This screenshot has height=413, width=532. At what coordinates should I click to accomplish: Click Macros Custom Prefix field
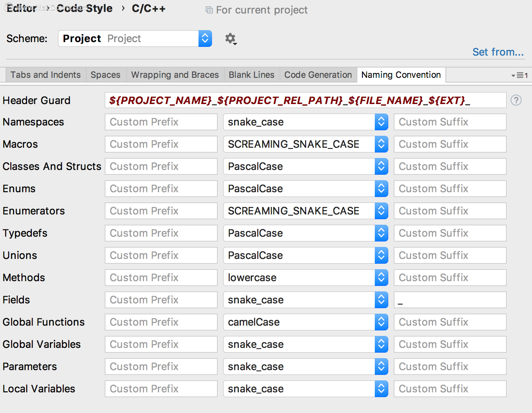click(x=161, y=144)
